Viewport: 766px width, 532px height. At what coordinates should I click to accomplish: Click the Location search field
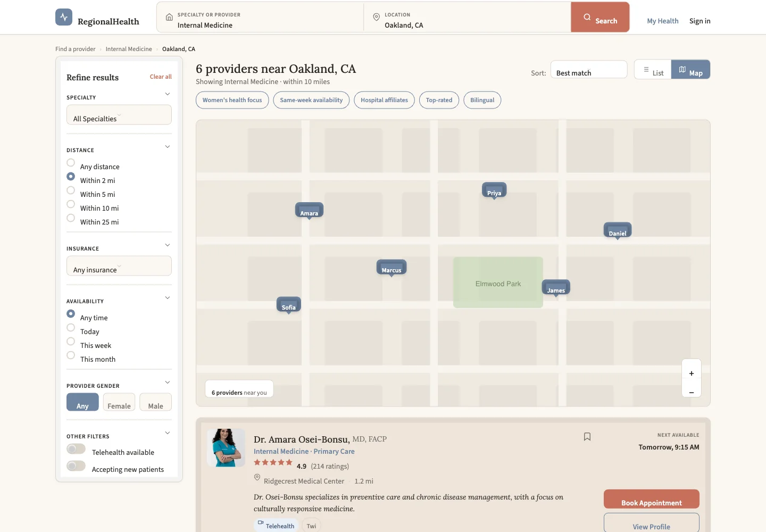[x=467, y=18]
